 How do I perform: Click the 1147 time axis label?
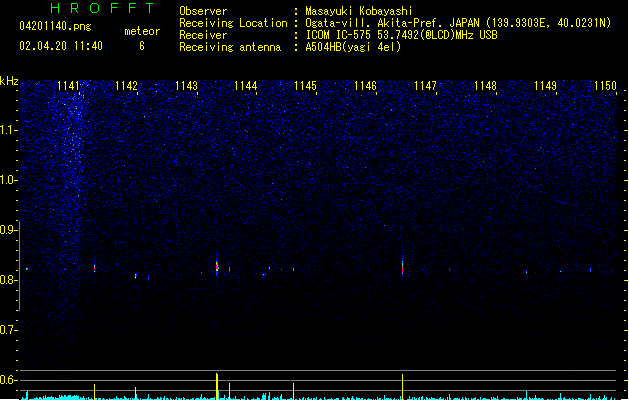click(x=425, y=85)
